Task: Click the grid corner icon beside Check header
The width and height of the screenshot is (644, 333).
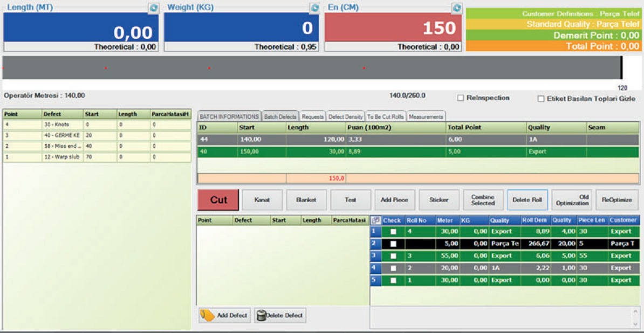Action: [x=376, y=220]
